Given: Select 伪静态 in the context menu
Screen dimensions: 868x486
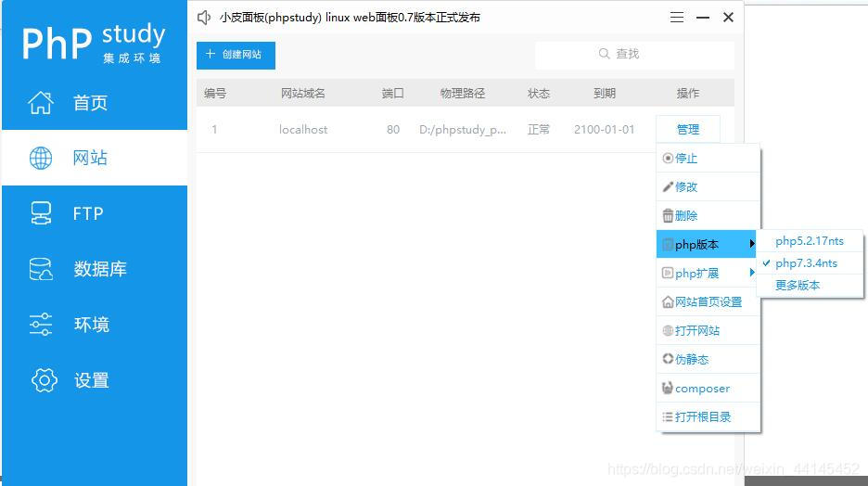Looking at the screenshot, I should coord(692,360).
